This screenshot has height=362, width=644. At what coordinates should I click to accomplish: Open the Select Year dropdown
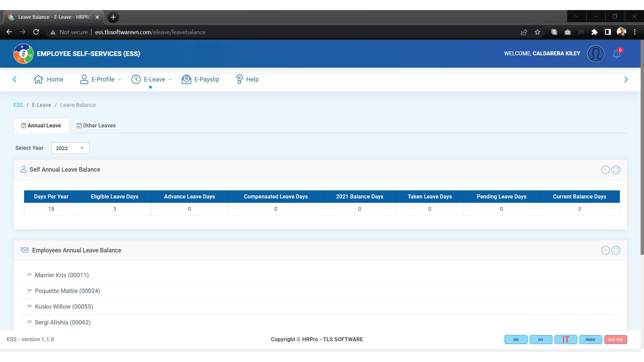[x=70, y=148]
